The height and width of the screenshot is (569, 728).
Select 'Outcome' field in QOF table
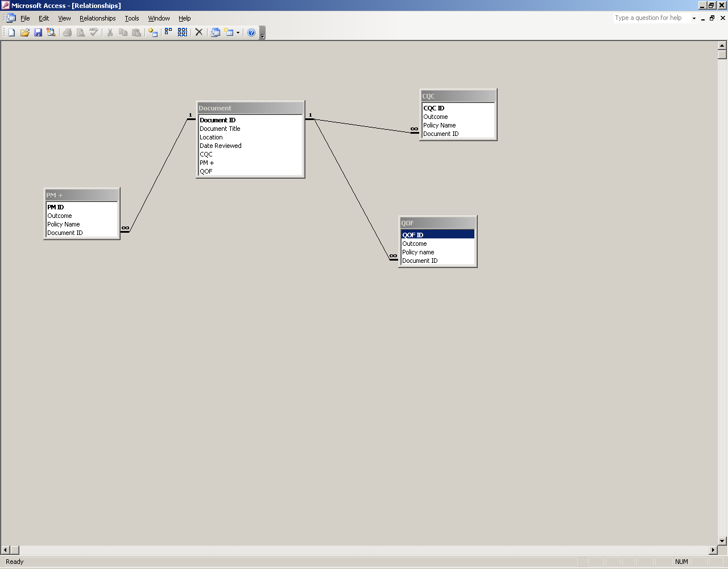438,244
